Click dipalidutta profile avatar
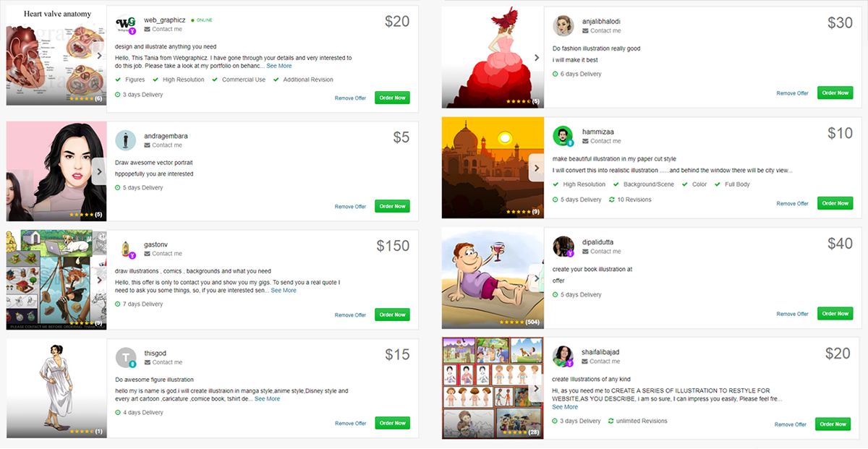Viewport: 868px width, 449px height. 563,247
